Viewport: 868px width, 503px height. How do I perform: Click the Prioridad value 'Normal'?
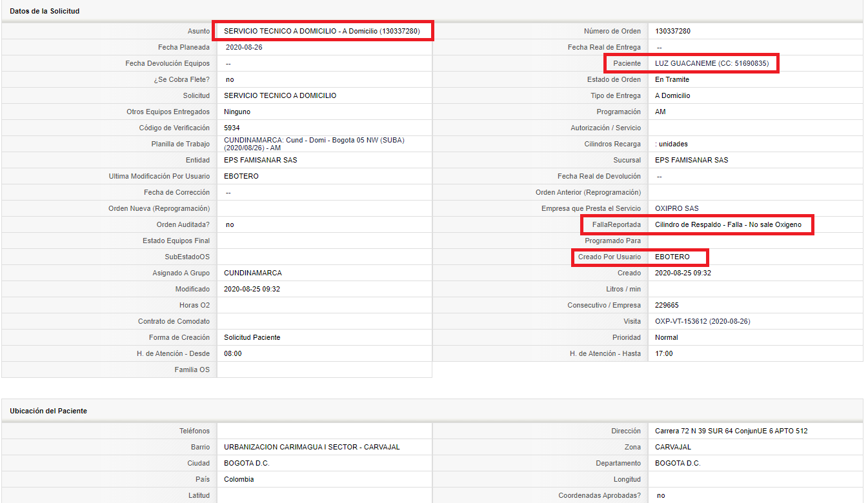pyautogui.click(x=667, y=337)
